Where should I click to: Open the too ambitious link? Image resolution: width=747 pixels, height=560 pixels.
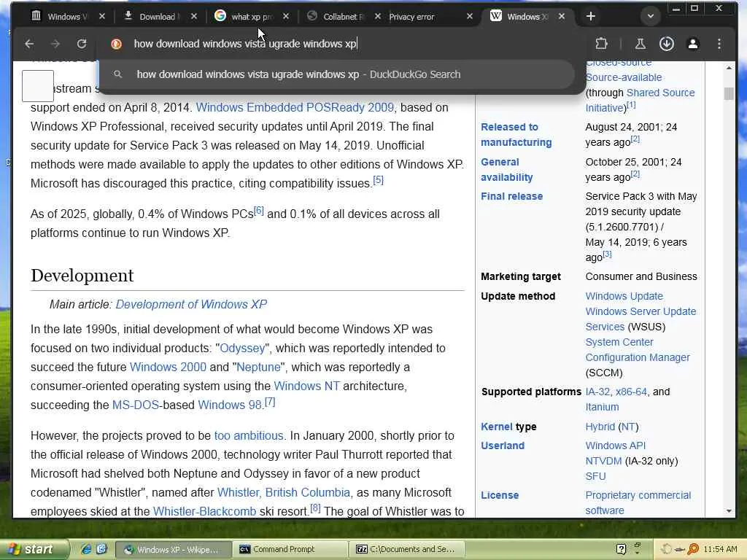point(249,436)
